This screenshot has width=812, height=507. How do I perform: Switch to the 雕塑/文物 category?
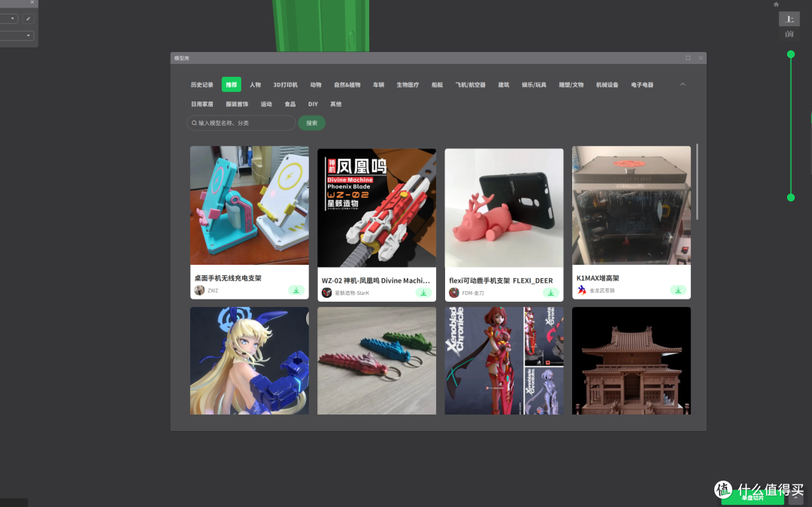point(571,85)
